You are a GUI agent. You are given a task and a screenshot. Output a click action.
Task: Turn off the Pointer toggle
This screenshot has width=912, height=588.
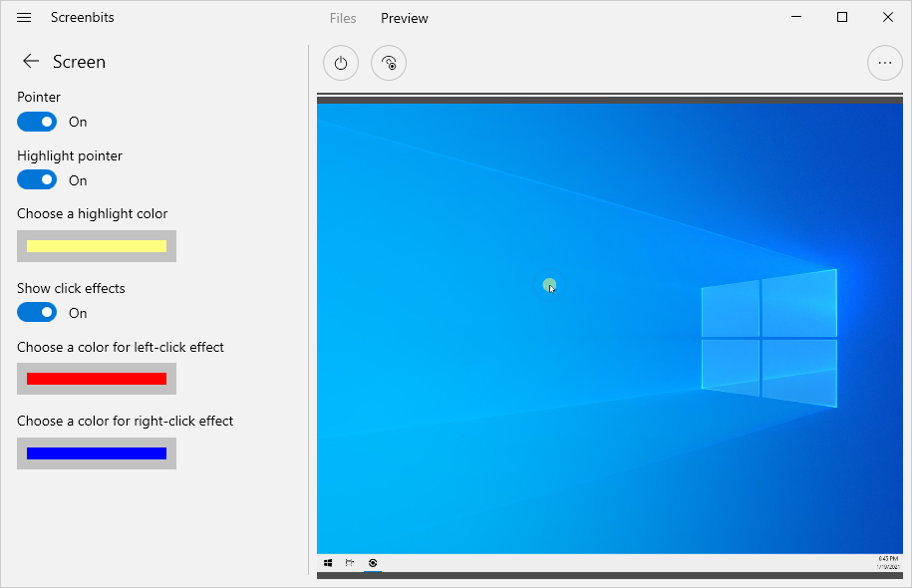[37, 122]
